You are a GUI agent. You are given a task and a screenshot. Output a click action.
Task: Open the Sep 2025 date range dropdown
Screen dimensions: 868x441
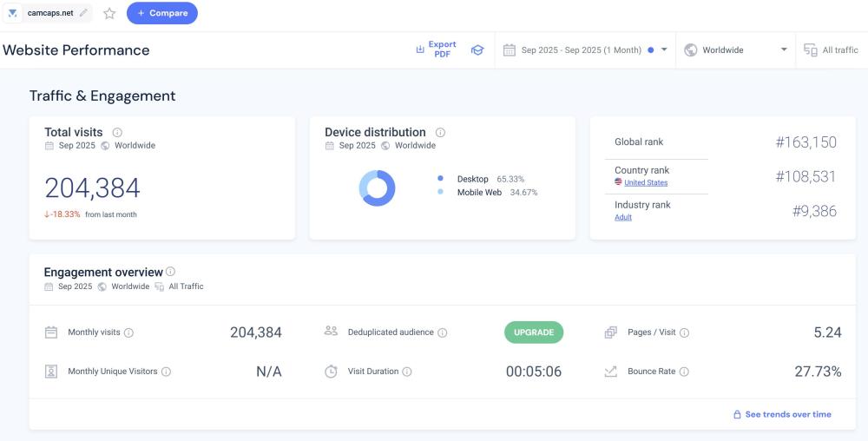point(586,50)
